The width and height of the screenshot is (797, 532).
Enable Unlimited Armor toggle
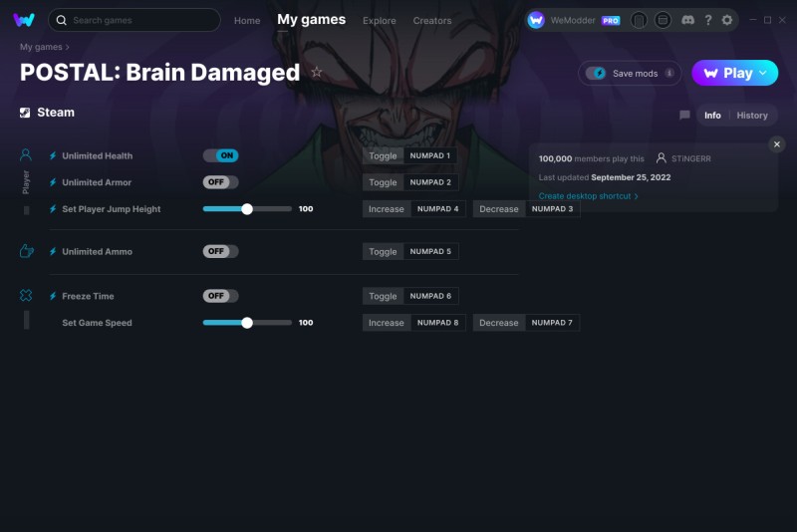click(220, 182)
